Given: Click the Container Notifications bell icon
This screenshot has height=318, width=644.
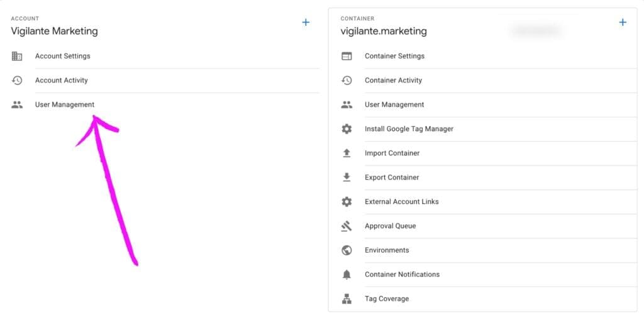Looking at the screenshot, I should pos(347,275).
